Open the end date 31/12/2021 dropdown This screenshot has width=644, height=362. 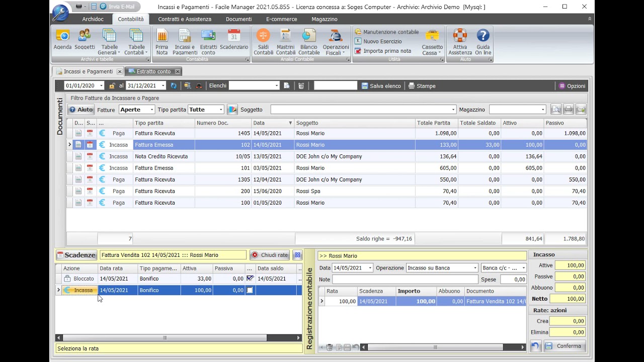[163, 86]
